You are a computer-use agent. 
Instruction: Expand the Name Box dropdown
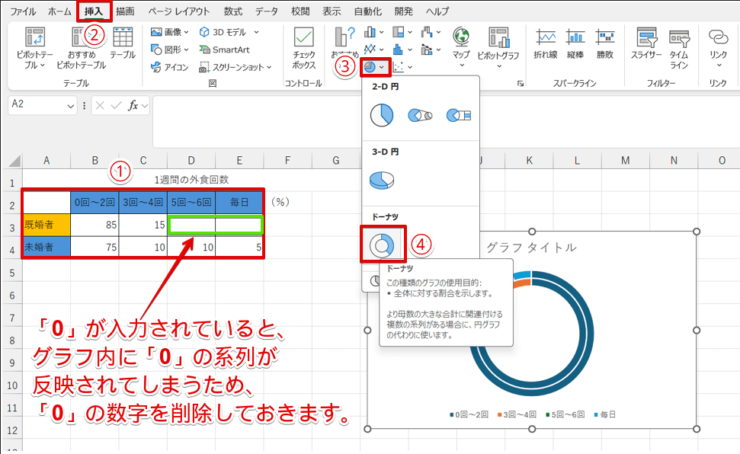[x=70, y=106]
